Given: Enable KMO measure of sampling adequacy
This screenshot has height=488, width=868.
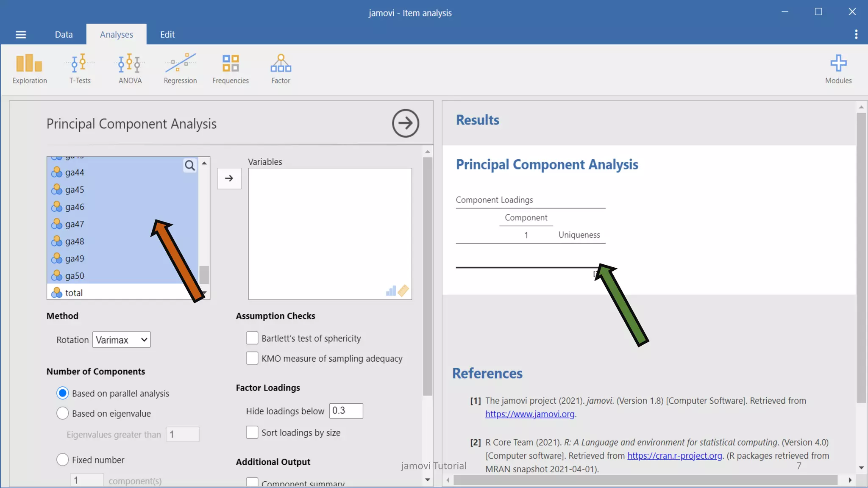Looking at the screenshot, I should [x=252, y=358].
